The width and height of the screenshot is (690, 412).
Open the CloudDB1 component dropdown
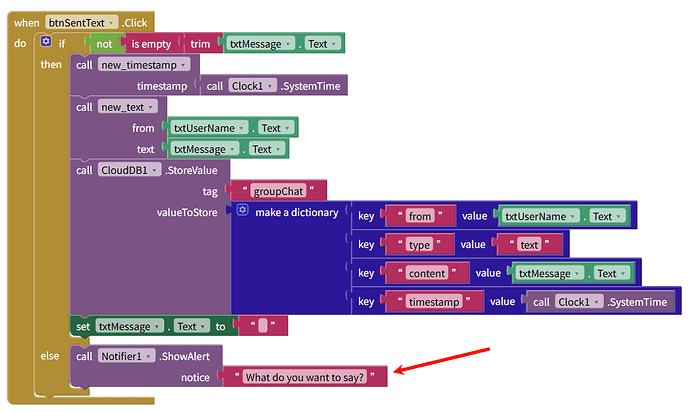(x=129, y=170)
